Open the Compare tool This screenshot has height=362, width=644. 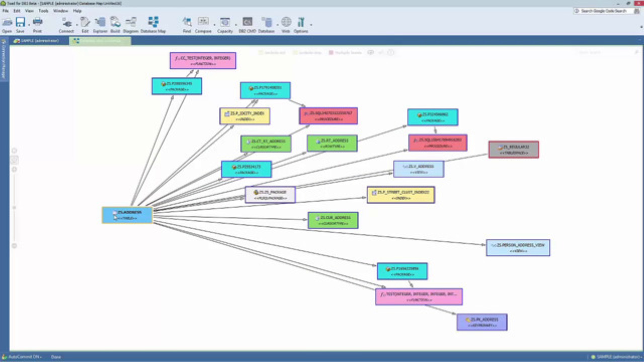pyautogui.click(x=203, y=24)
